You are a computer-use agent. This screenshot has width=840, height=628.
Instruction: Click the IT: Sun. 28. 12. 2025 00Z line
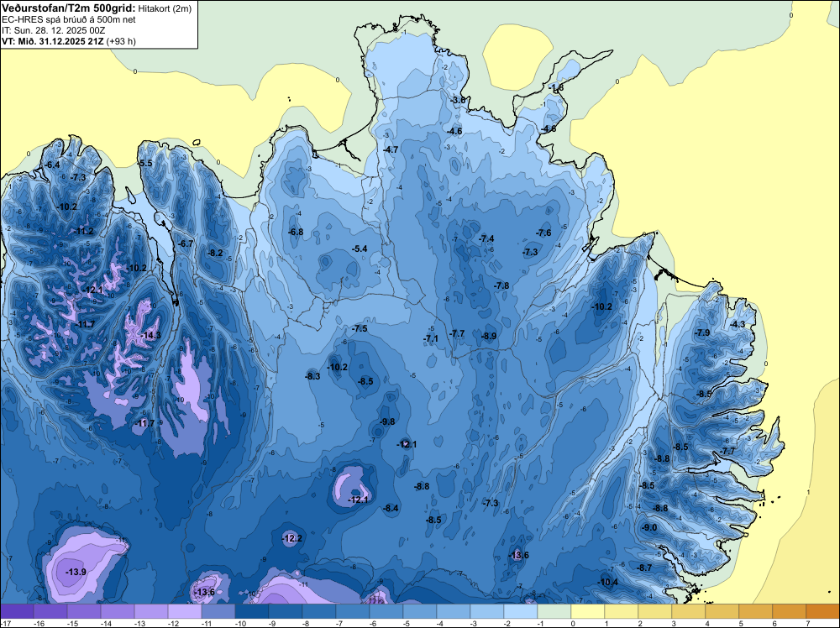54,30
